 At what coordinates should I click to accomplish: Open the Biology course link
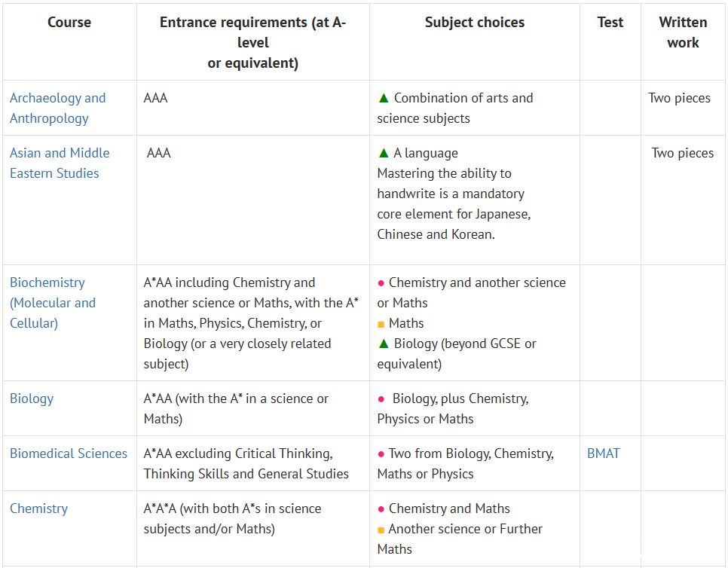32,399
